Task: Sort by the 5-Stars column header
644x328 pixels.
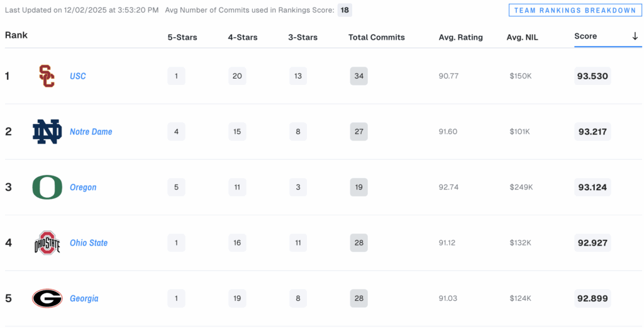Action: click(x=182, y=37)
